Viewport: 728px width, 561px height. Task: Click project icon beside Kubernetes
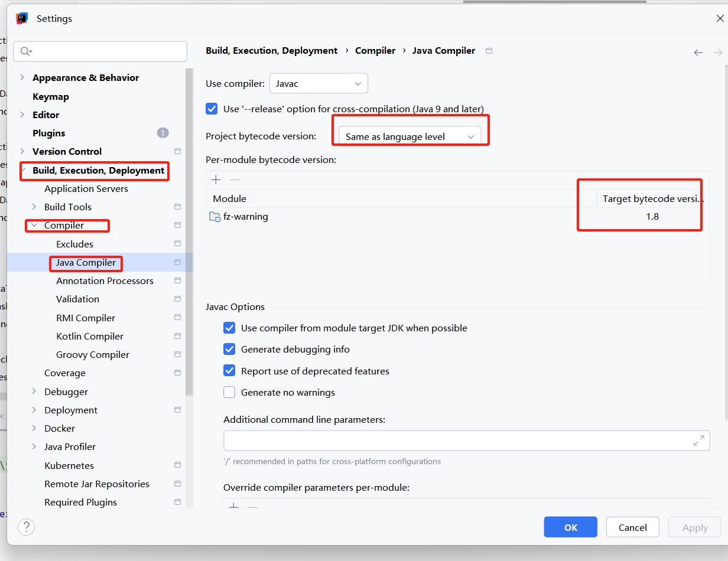click(x=177, y=465)
